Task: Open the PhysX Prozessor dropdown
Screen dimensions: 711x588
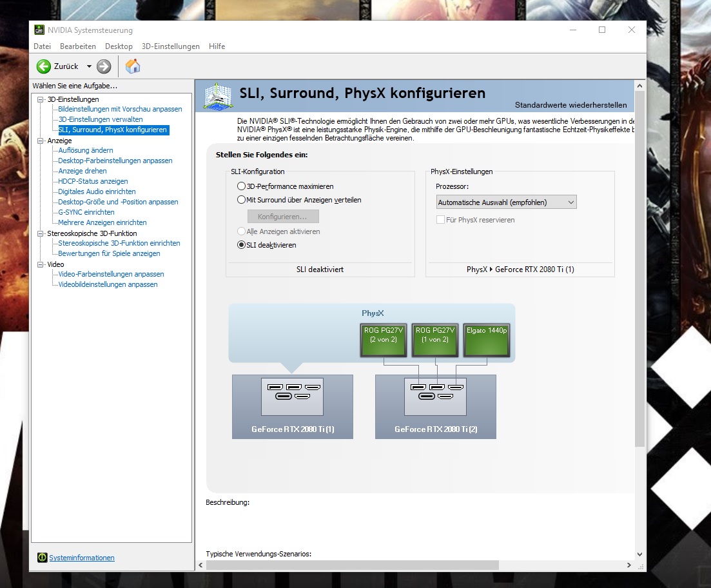Action: pyautogui.click(x=506, y=202)
